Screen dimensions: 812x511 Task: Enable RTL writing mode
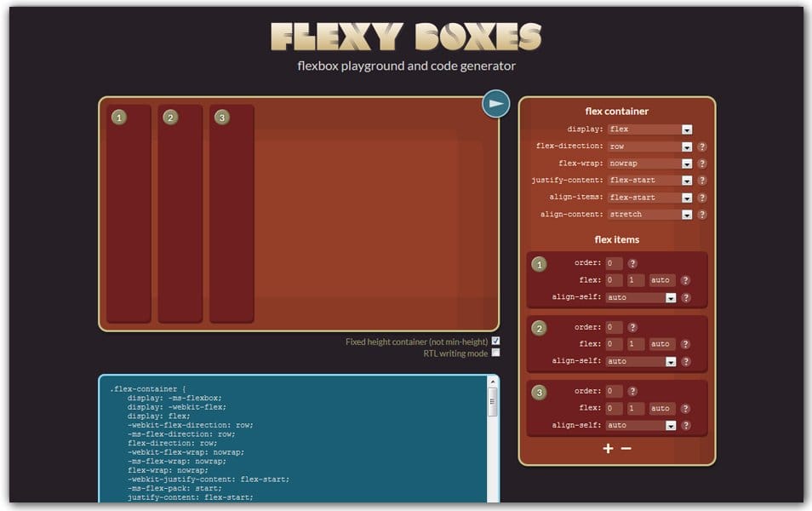(x=496, y=351)
